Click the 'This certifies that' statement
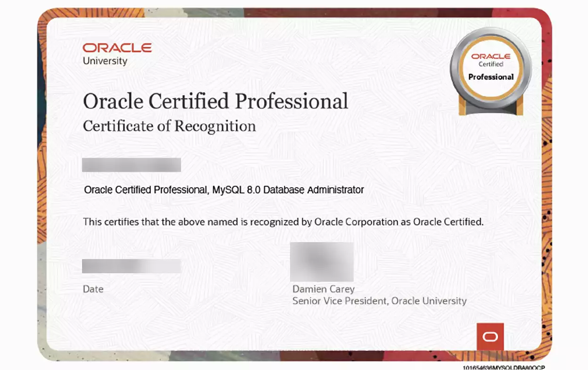The height and width of the screenshot is (370, 588). (283, 222)
